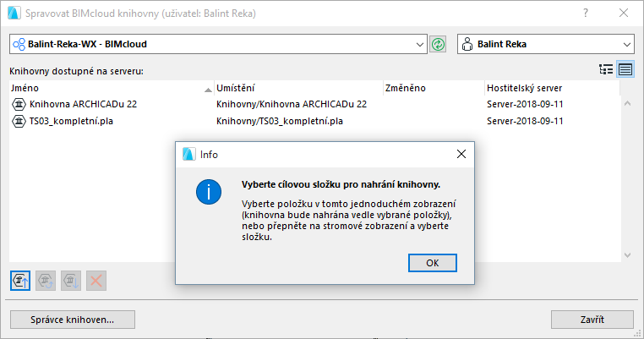Screen dimensions: 644x339
Task: Click the sort arrow in Jméno column
Action: click(x=208, y=90)
